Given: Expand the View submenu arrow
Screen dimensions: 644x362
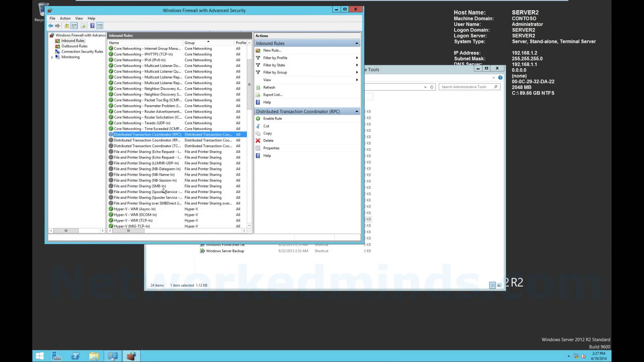Looking at the screenshot, I should (x=357, y=80).
